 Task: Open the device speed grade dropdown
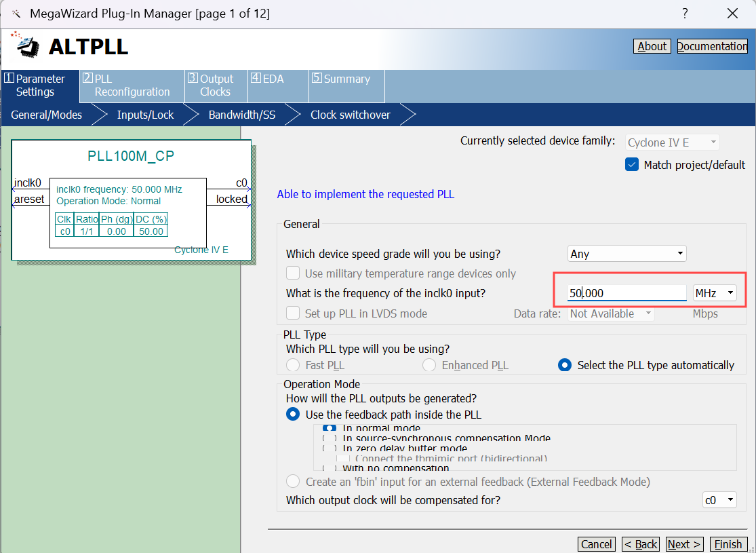pos(626,253)
